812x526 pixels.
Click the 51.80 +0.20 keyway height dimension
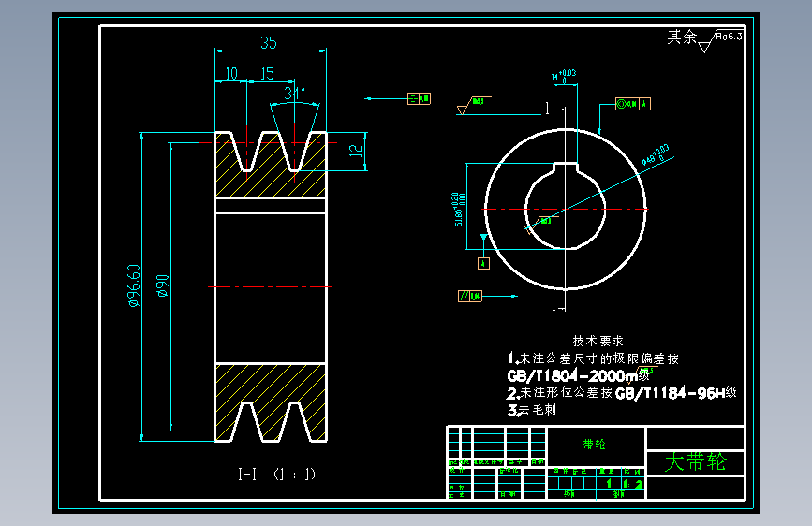tap(459, 210)
